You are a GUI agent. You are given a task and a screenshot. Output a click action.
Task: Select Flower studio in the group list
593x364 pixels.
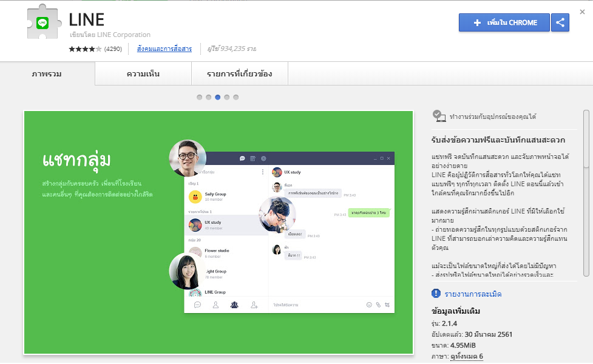[226, 253]
